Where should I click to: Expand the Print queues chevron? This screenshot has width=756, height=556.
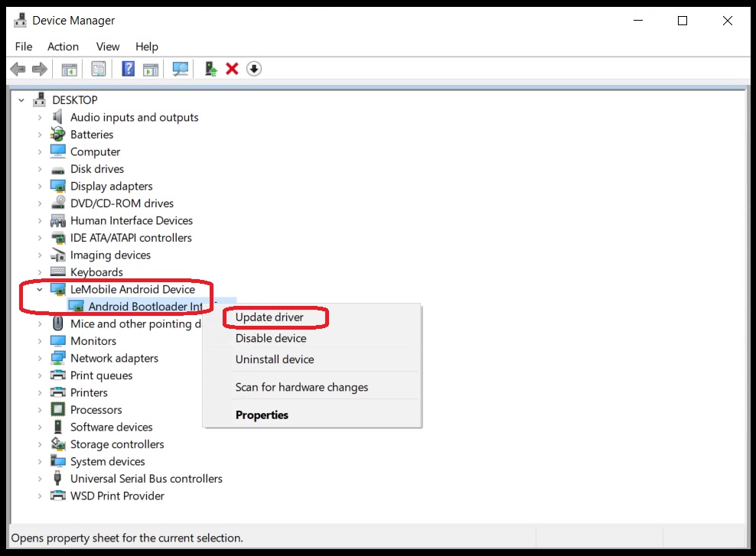pos(40,376)
